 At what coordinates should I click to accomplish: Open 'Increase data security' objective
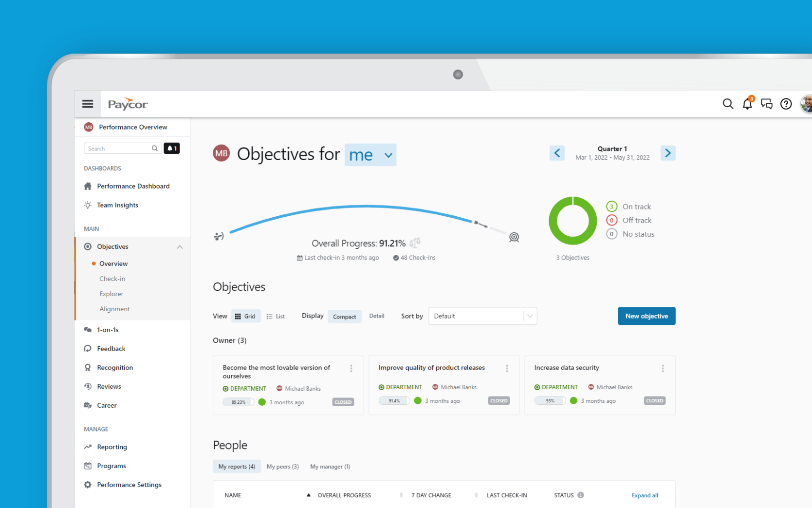pos(567,368)
